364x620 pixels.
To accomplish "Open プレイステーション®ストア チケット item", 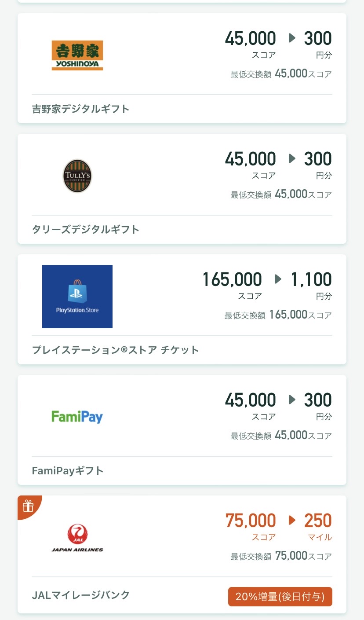I will click(x=116, y=350).
